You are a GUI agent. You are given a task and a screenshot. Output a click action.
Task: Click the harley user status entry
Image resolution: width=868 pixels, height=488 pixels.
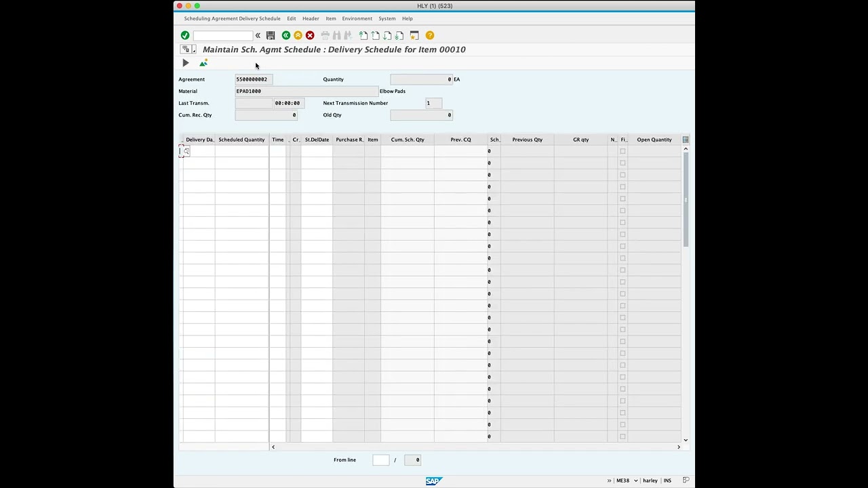[650, 481]
